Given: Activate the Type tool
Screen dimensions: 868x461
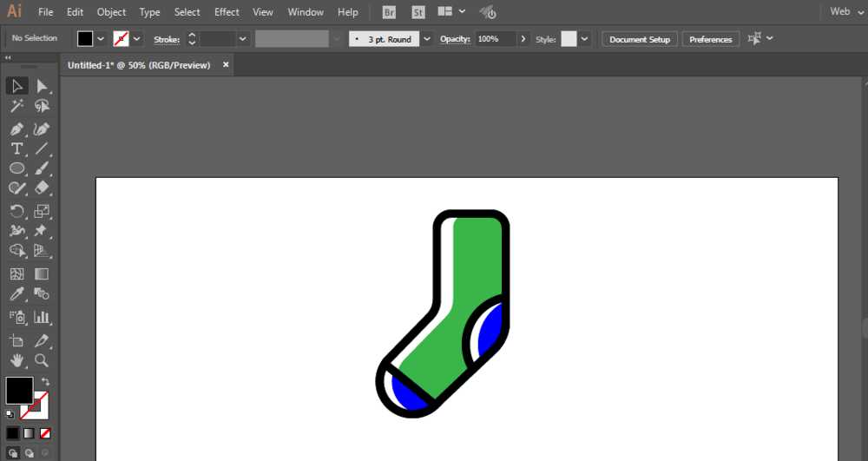Looking at the screenshot, I should [x=16, y=148].
